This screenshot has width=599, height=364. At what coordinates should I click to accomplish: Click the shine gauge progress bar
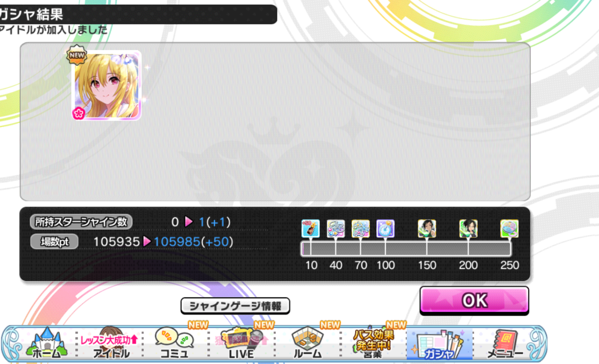(x=406, y=249)
